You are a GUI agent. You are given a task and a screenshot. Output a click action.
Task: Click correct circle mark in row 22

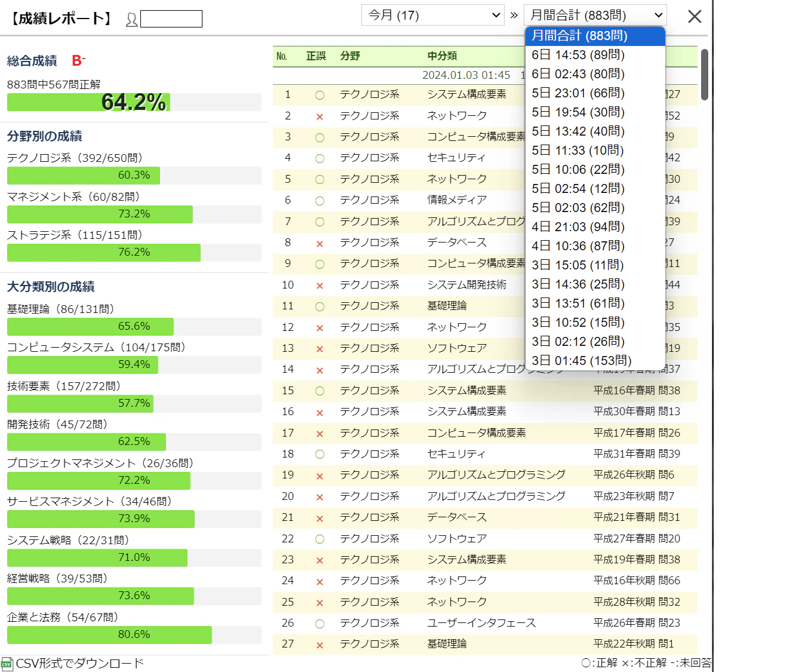click(x=319, y=539)
